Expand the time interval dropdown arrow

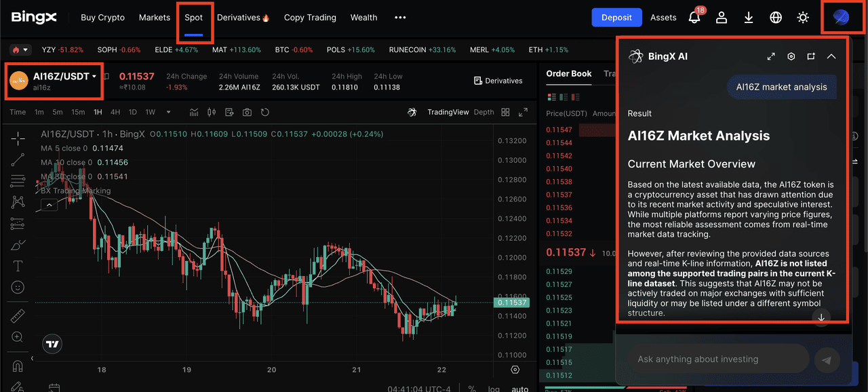point(168,112)
